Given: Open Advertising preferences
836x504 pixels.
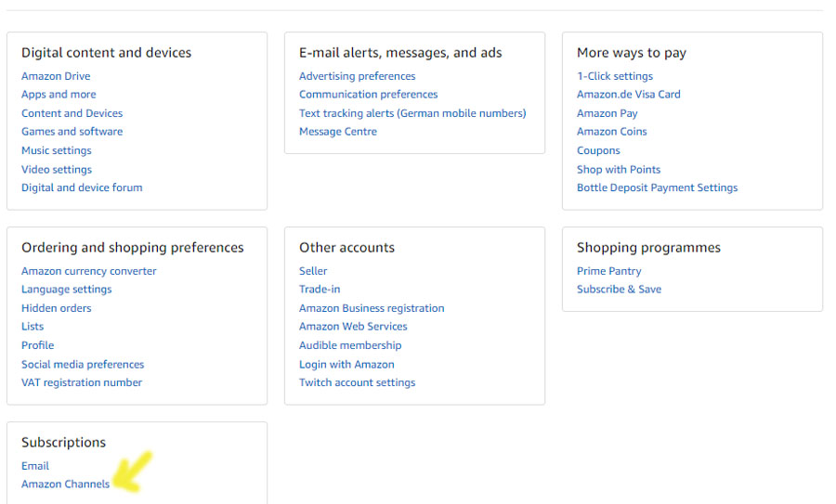Looking at the screenshot, I should coord(358,76).
